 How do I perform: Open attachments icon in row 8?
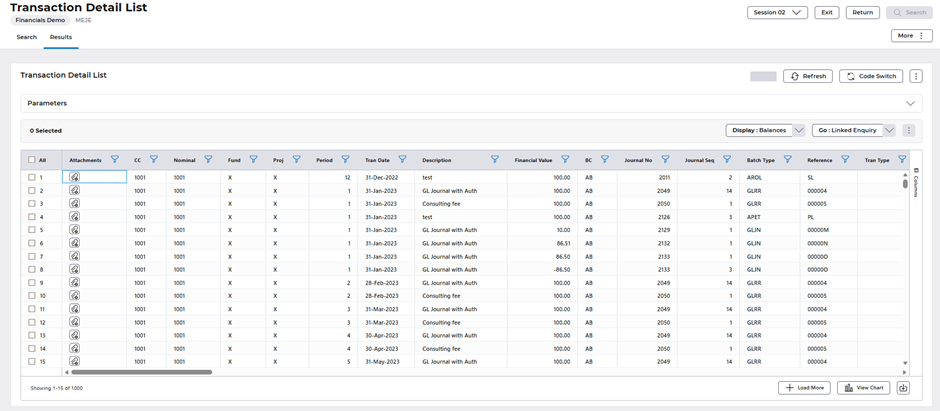(x=75, y=269)
